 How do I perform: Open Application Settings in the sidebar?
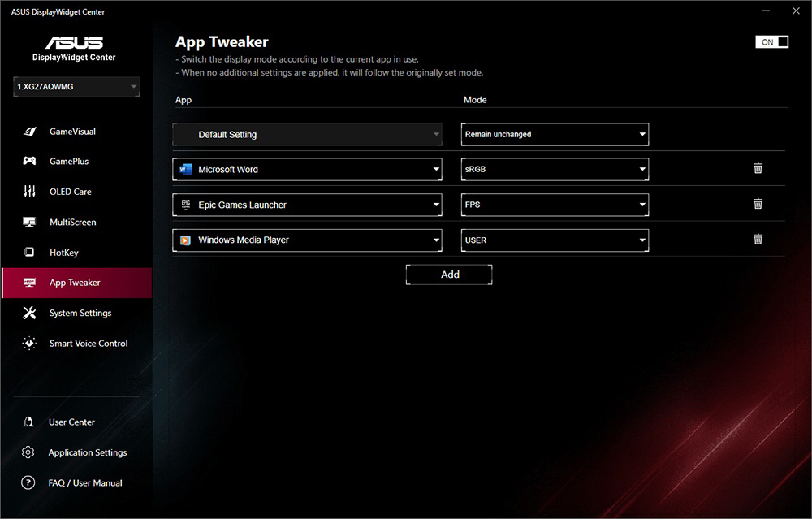coord(87,452)
